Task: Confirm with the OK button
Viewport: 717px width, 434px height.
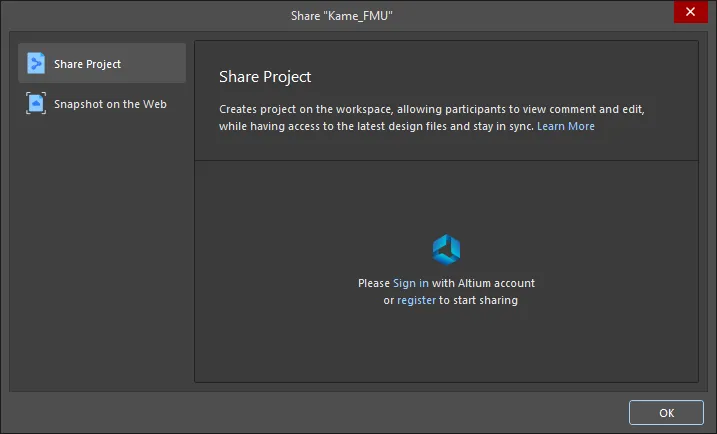Action: (666, 413)
